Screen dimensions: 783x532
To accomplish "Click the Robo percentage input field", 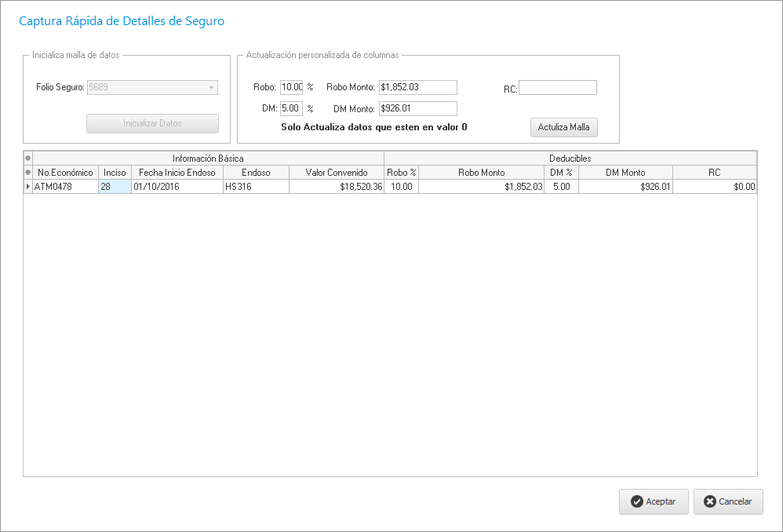I will coord(291,87).
